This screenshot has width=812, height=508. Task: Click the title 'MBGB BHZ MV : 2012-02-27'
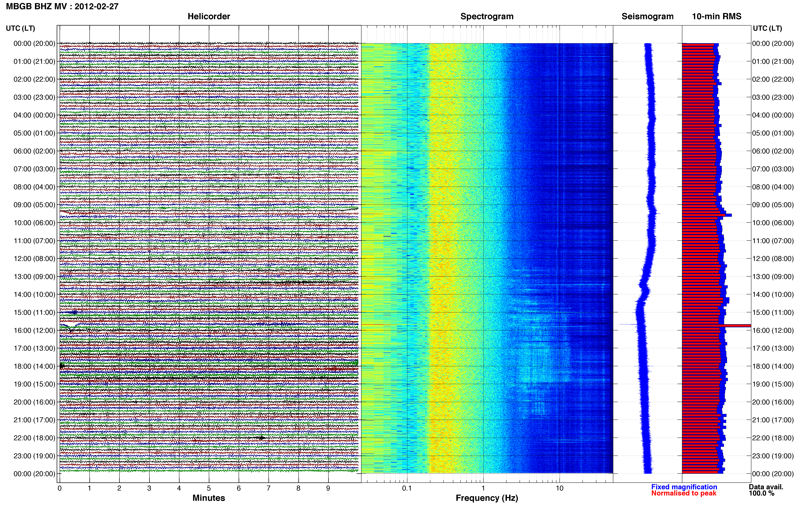(62, 6)
